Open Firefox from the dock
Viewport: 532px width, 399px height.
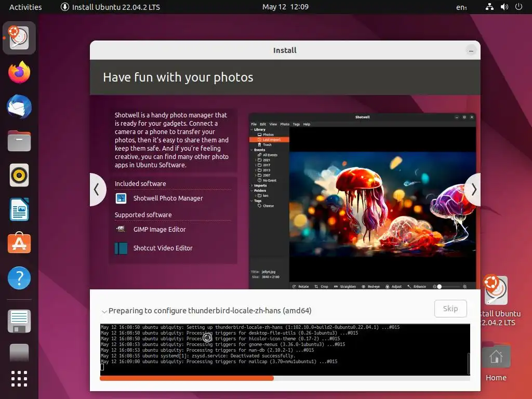(19, 72)
